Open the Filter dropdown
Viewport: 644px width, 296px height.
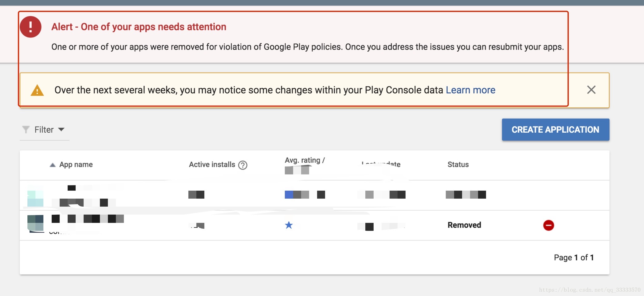coord(44,130)
